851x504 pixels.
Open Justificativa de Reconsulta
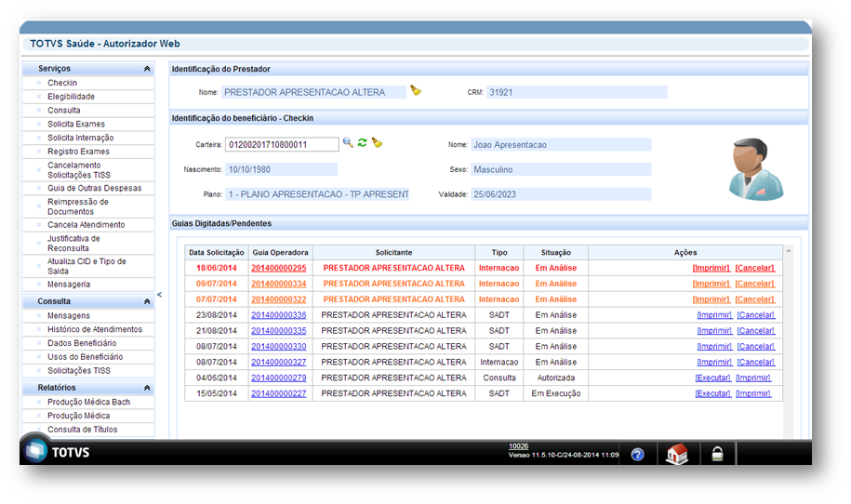73,243
